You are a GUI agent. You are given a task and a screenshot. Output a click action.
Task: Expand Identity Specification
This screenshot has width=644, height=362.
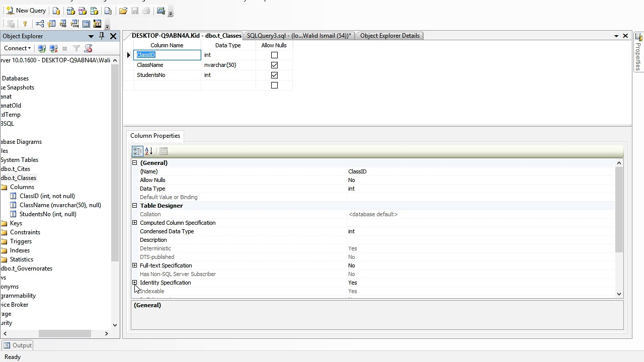134,283
